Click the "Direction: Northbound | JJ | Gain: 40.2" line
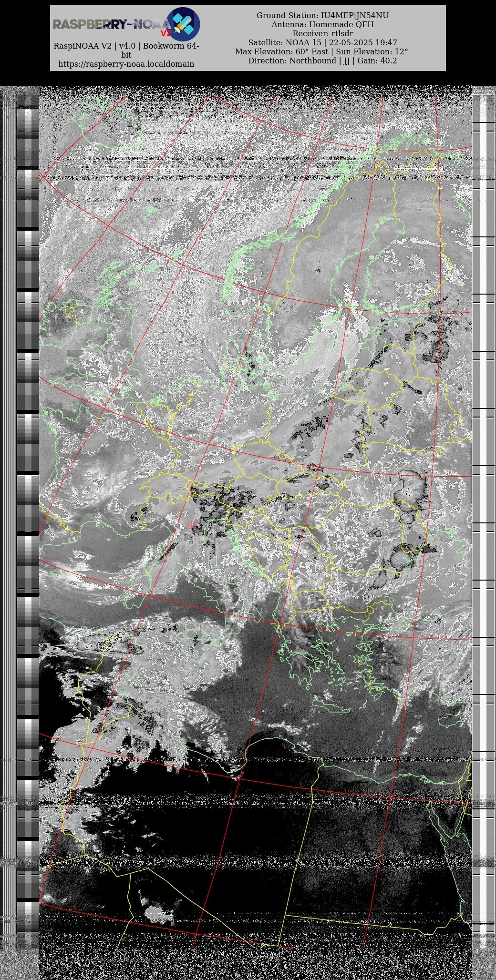 coord(322,61)
